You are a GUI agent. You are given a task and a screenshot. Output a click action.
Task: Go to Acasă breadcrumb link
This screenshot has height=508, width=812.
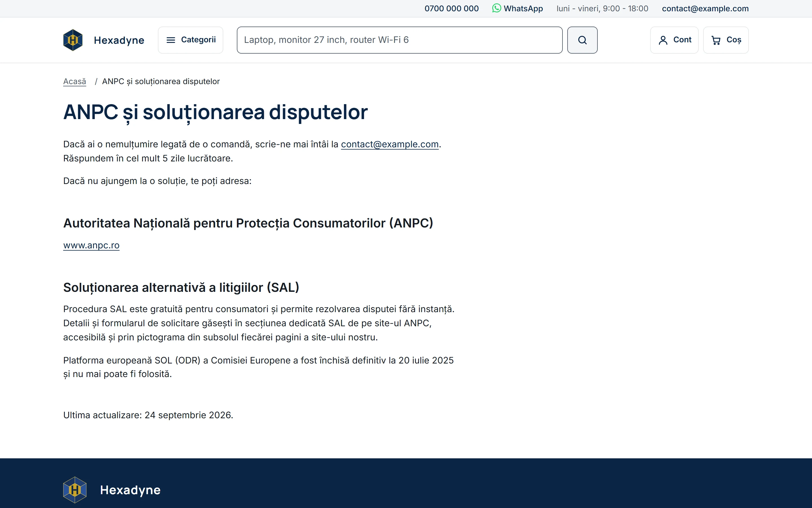tap(74, 81)
